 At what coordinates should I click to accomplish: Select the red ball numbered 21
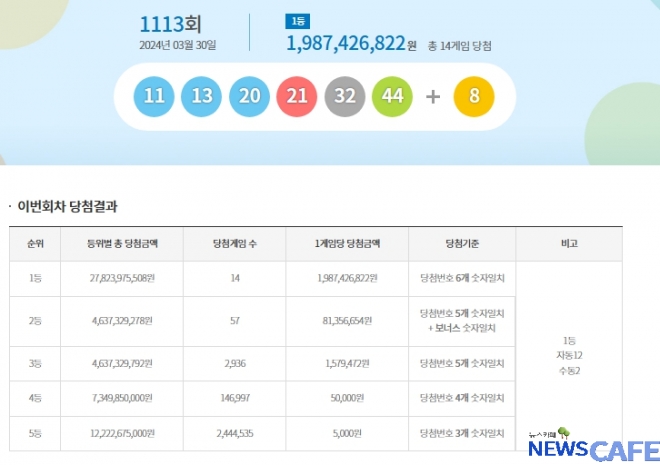[x=297, y=96]
